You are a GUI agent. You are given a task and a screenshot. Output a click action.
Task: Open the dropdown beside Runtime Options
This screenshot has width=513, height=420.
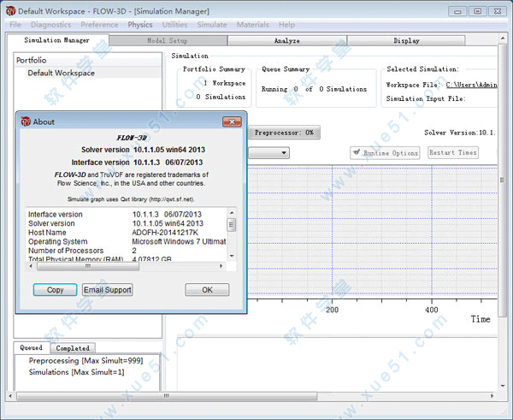pyautogui.click(x=268, y=153)
